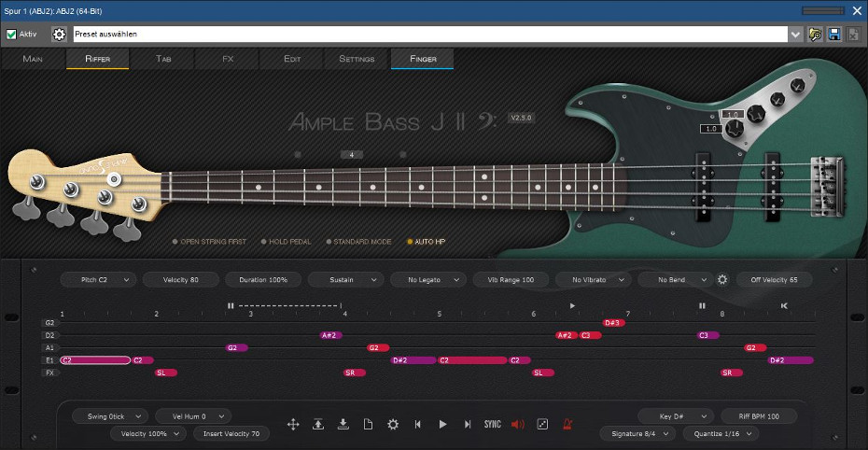Play the riff with the play button
This screenshot has height=450, width=868.
click(442, 425)
